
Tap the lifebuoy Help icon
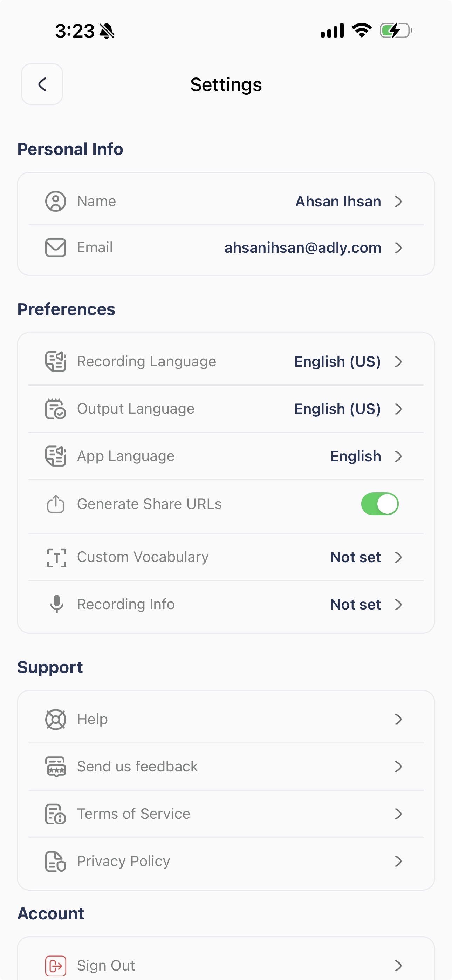(x=56, y=719)
